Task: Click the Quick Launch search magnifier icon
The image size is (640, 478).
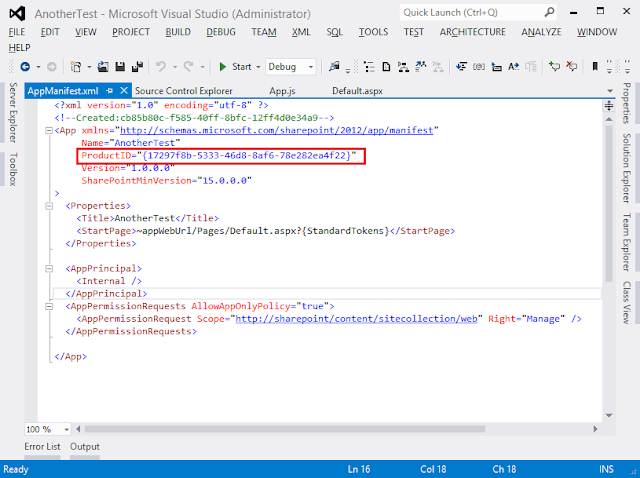Action: tap(549, 12)
